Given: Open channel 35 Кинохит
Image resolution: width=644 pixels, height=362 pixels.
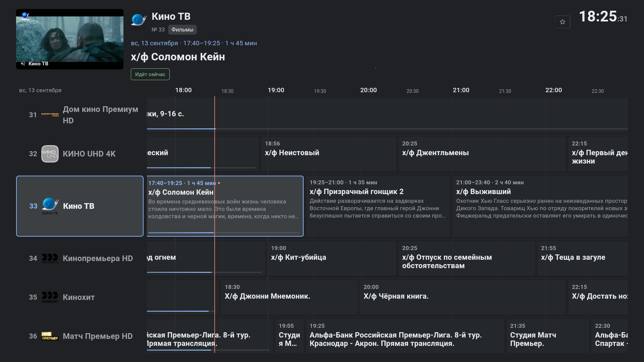Looking at the screenshot, I should (80, 297).
